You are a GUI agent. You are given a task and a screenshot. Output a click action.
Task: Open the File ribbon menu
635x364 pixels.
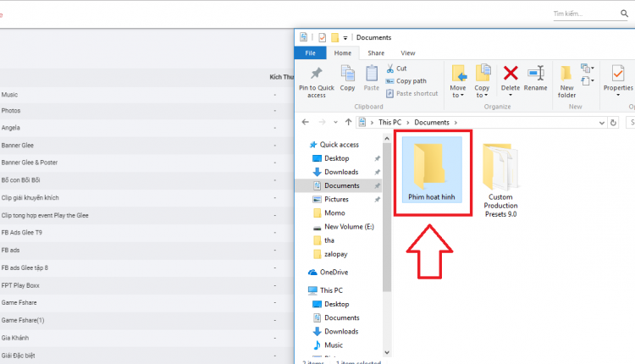pos(310,53)
